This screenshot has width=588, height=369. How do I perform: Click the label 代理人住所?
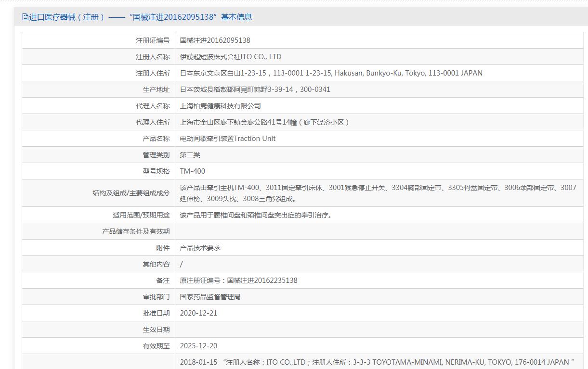point(153,122)
